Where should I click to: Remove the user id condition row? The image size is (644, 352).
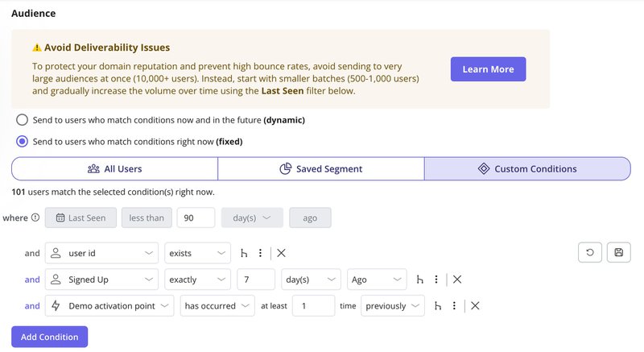[x=282, y=253]
